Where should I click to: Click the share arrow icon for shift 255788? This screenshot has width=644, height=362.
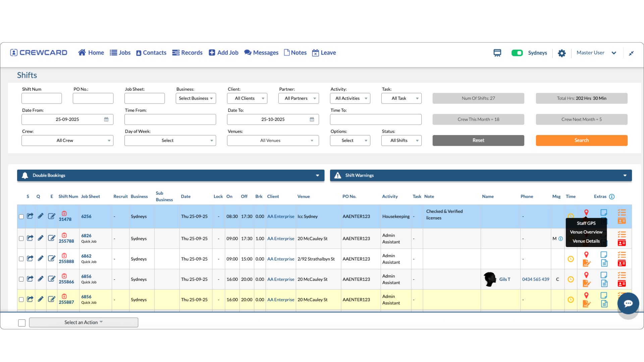coord(30,238)
